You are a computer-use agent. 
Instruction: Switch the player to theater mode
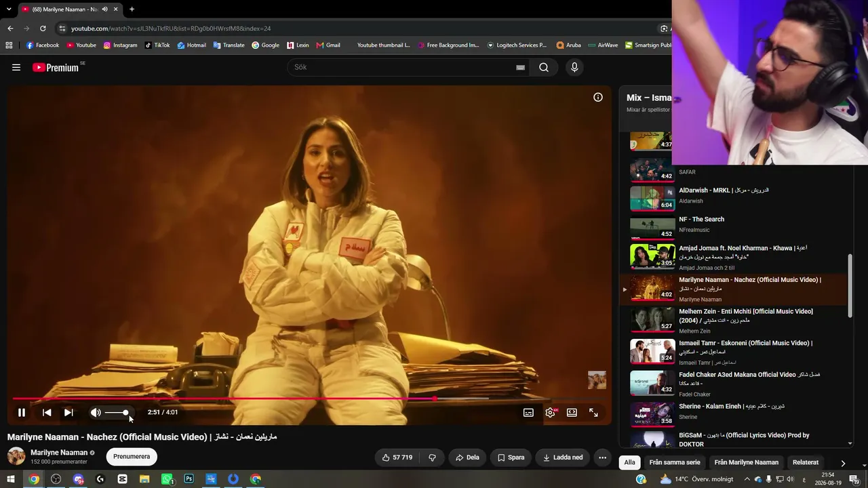572,412
